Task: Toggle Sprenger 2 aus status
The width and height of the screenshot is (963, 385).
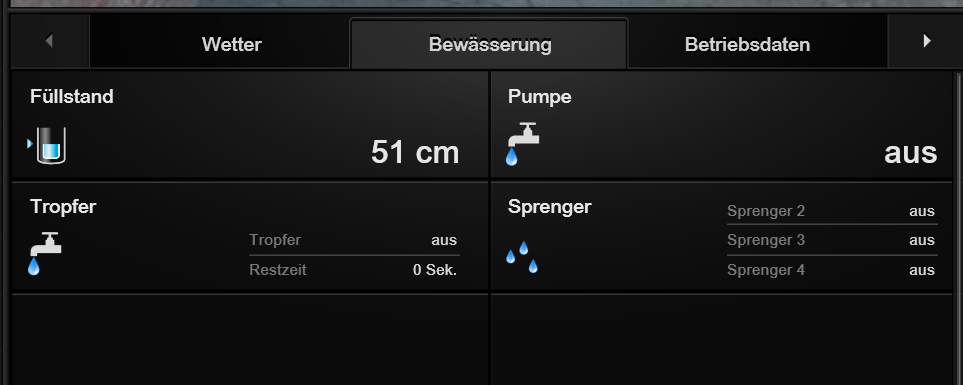Action: tap(922, 211)
